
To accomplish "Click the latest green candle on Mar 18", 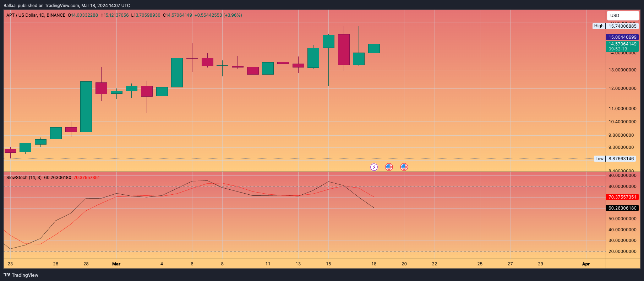I will [x=374, y=48].
